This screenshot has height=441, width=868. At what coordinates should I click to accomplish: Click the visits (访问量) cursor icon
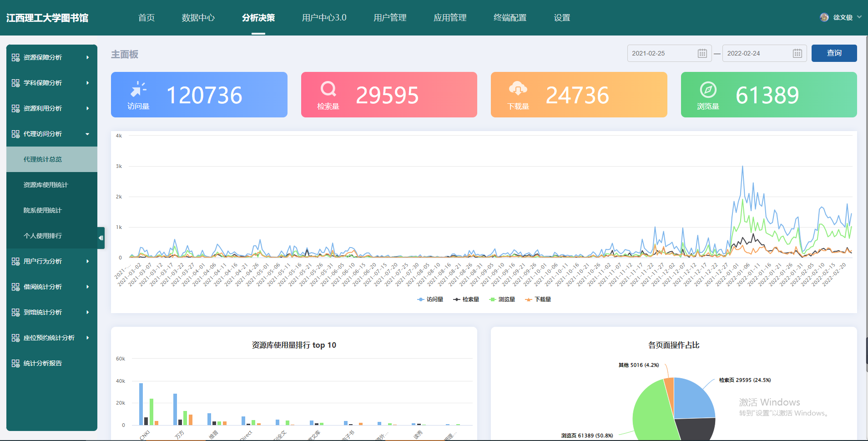coord(138,89)
